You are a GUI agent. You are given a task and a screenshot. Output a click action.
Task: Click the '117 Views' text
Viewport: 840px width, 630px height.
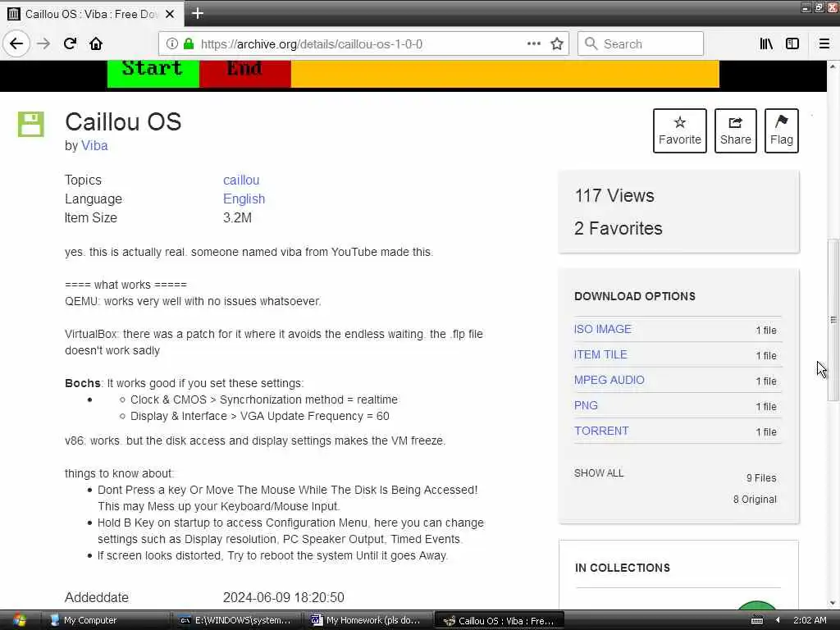click(x=614, y=195)
